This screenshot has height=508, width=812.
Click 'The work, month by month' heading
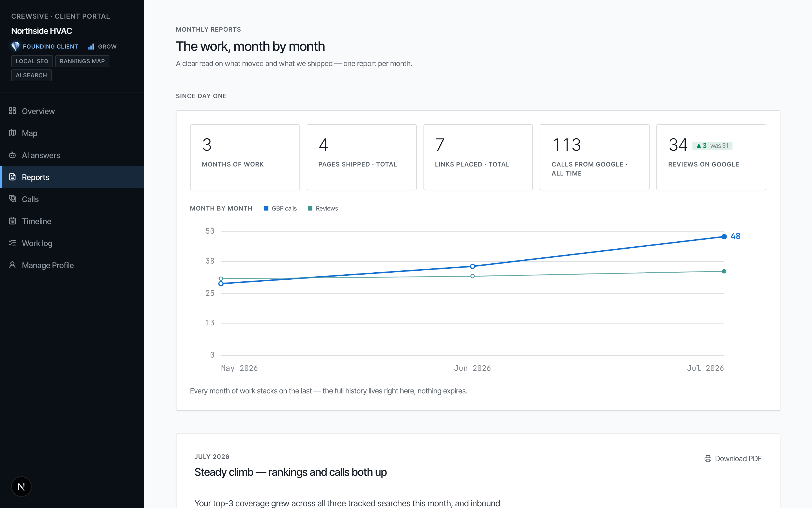coord(250,46)
